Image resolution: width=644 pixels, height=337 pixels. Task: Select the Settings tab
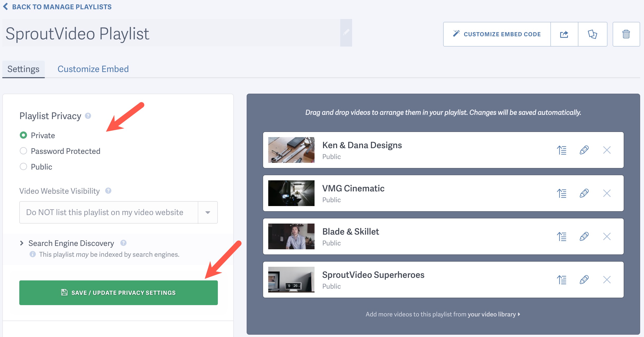[23, 69]
